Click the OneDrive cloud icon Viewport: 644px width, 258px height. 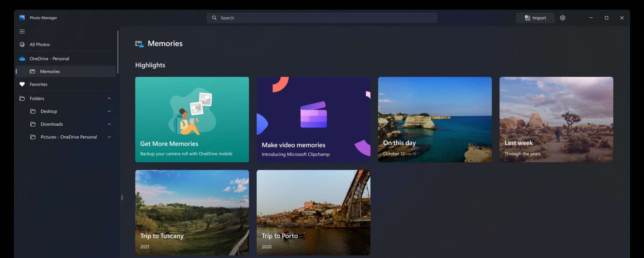(x=22, y=59)
